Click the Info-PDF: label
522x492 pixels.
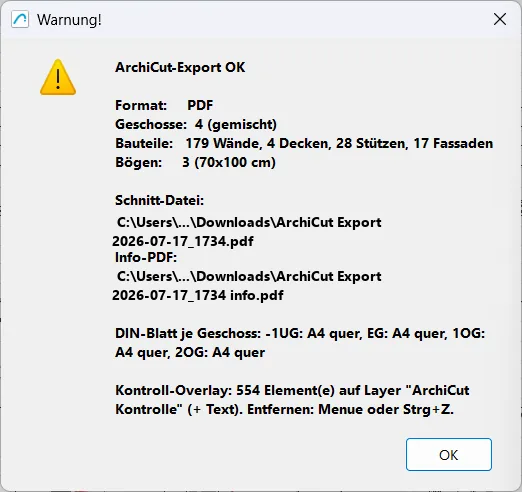[x=146, y=257]
